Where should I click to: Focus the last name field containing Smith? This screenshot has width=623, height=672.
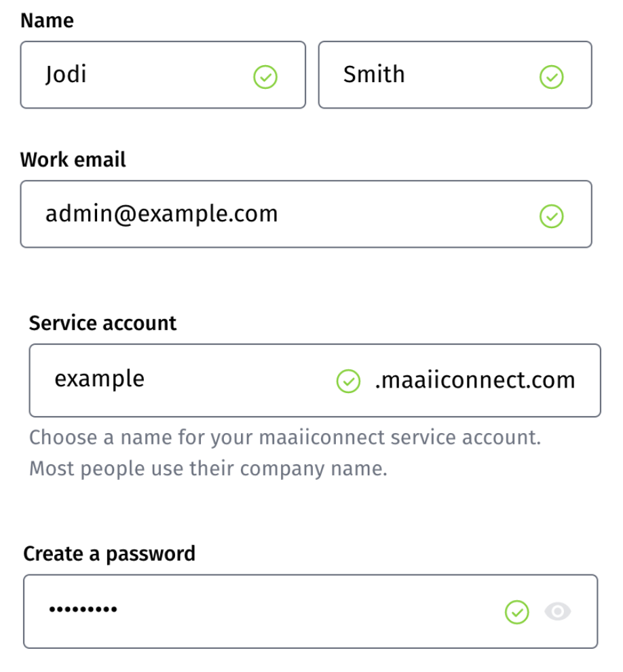(455, 75)
